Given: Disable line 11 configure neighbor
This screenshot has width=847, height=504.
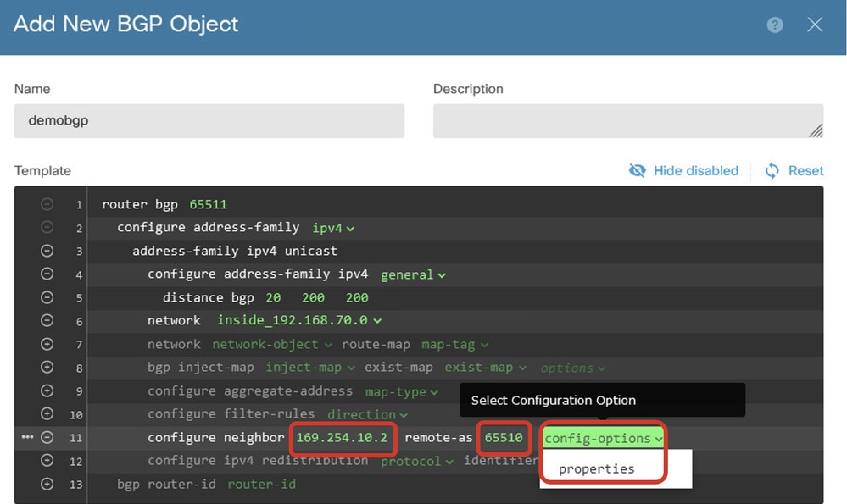Looking at the screenshot, I should (x=47, y=437).
